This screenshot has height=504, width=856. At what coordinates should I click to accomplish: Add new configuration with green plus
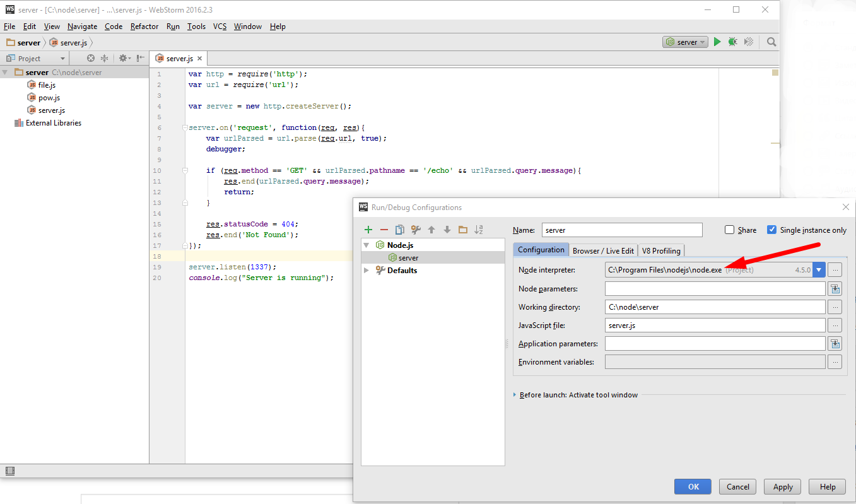[x=368, y=230]
